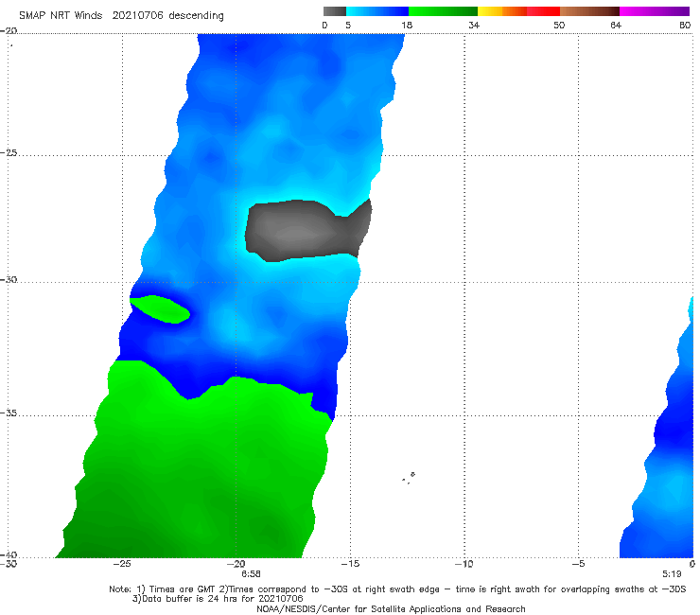Click the 'SMAP NRT Winds' title text

click(x=61, y=16)
